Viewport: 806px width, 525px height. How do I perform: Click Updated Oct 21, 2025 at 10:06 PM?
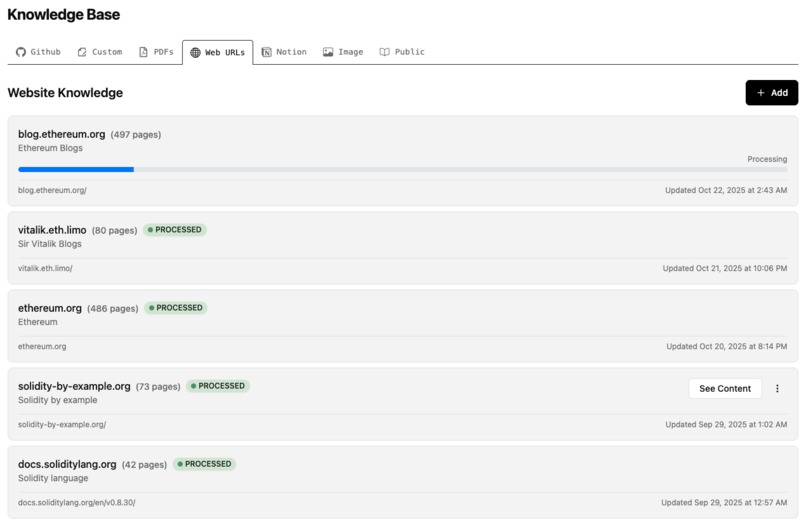click(725, 268)
